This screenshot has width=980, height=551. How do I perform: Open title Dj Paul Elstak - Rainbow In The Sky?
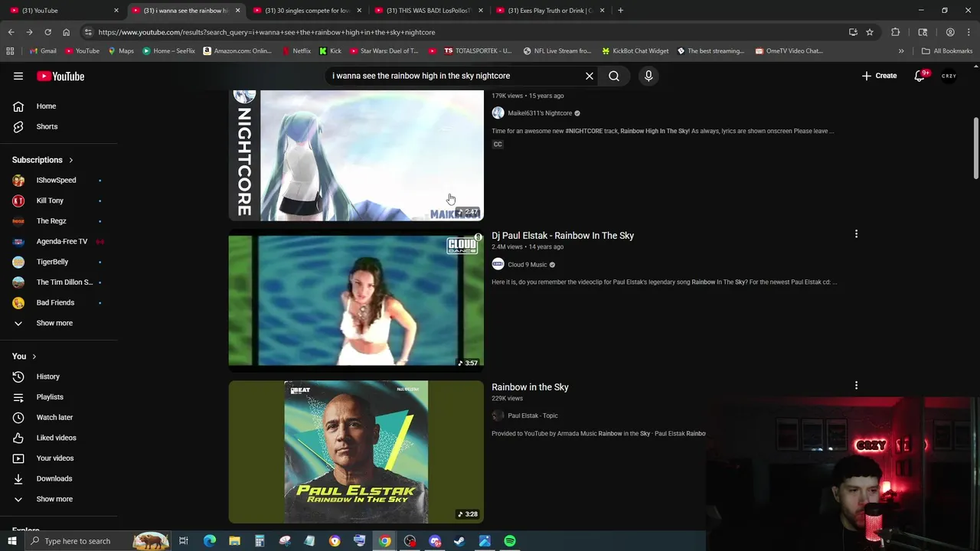pos(563,236)
